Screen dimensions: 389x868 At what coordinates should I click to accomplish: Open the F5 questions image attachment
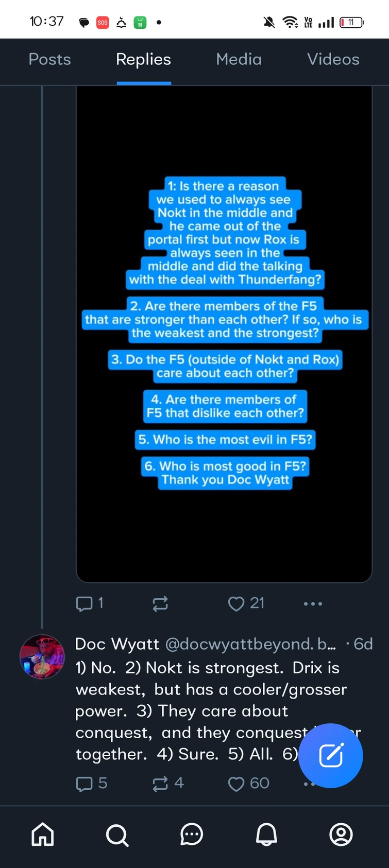click(224, 335)
